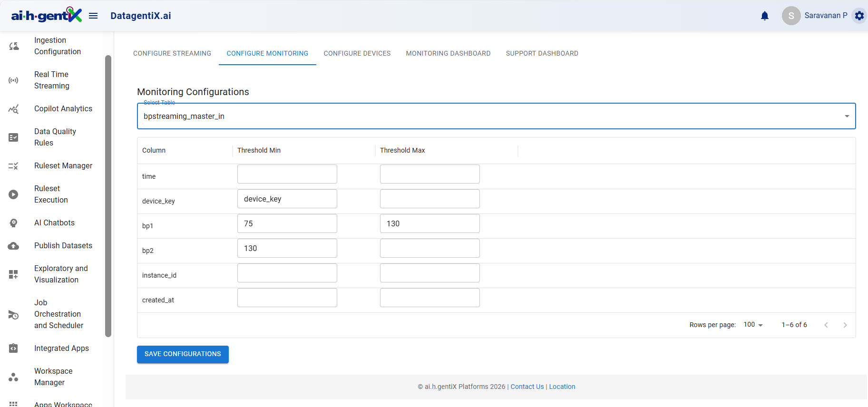Click the 1–6 of 6 pagination text

[794, 325]
